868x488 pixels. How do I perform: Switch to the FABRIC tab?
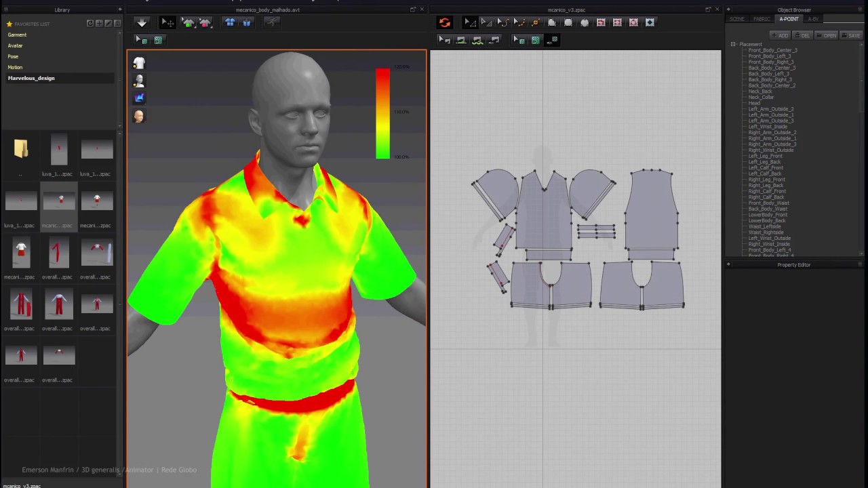point(762,19)
